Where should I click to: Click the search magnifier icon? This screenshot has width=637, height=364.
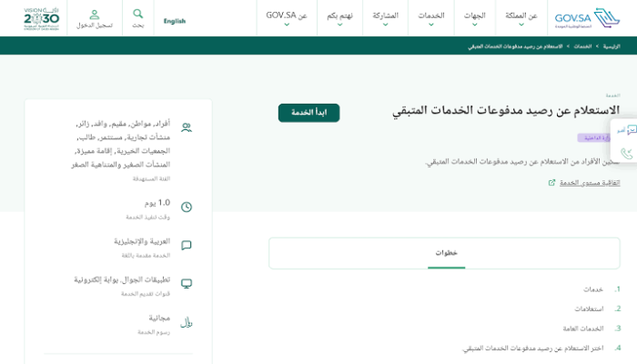pos(137,14)
